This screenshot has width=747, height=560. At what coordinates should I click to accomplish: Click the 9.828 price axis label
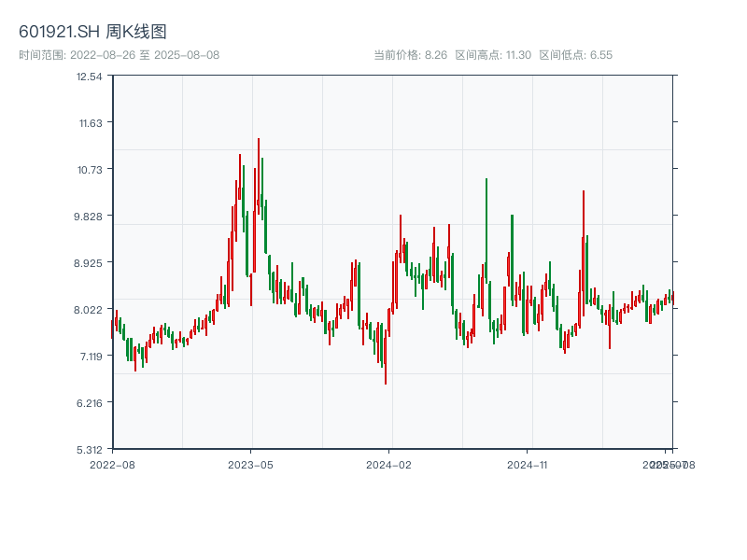(90, 217)
